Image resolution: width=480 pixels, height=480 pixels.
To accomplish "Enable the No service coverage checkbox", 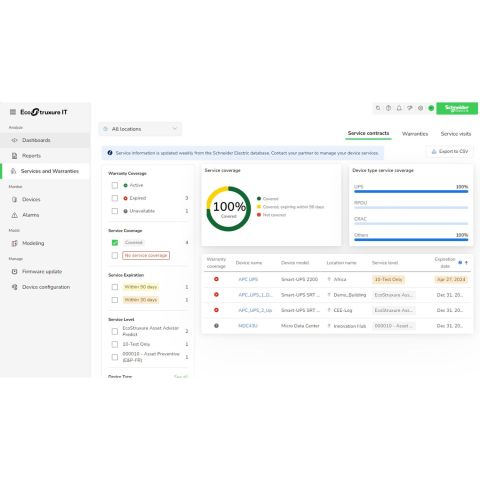I will click(115, 255).
